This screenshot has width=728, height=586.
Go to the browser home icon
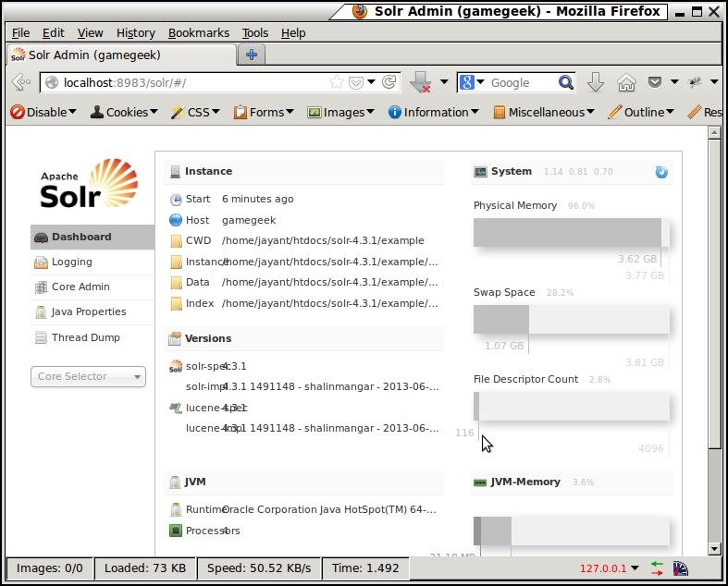coord(626,82)
